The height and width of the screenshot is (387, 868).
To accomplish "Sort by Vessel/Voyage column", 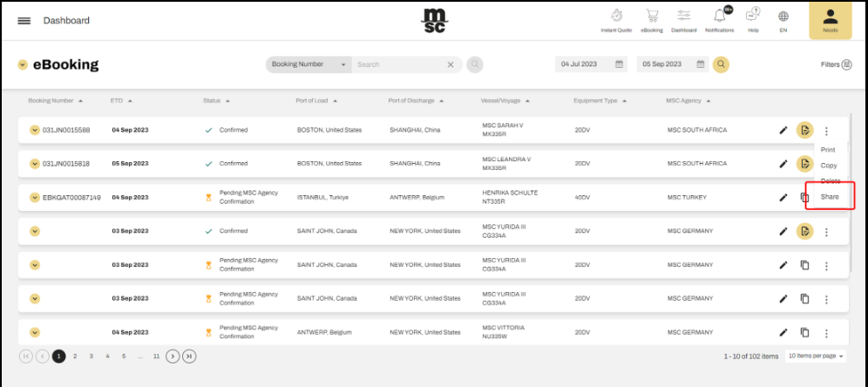I will point(505,101).
